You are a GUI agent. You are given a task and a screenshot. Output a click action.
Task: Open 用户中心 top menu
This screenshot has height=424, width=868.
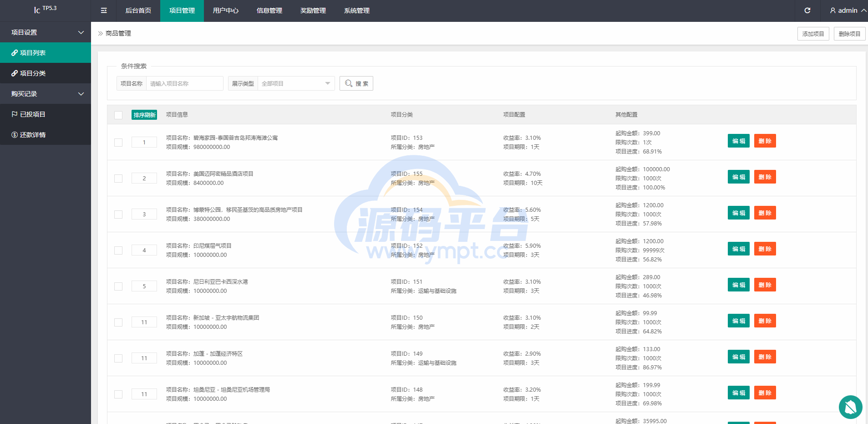coord(226,10)
